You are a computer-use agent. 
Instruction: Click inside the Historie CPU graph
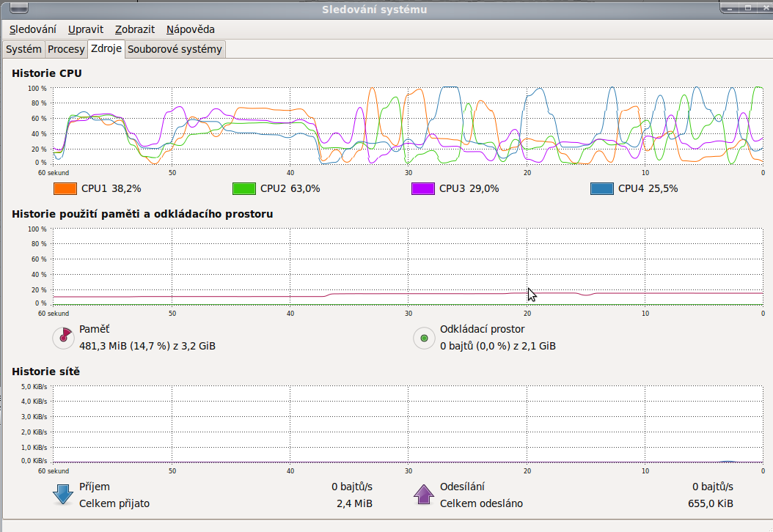coord(408,125)
